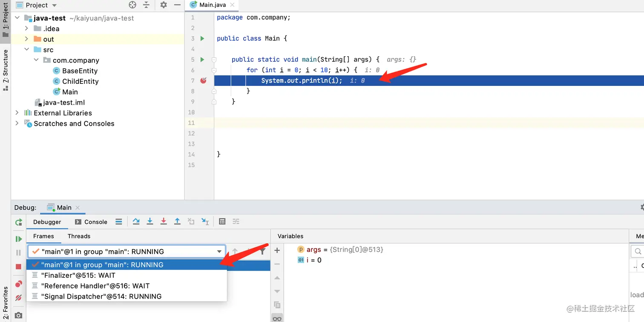Image resolution: width=644 pixels, height=322 pixels.
Task: Run main method from gutter line 5
Action: 202,60
